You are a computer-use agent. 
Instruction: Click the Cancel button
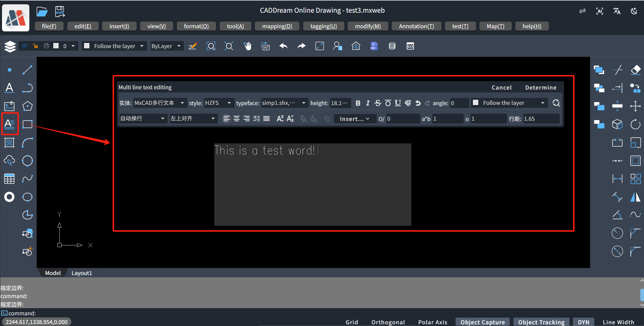pos(501,88)
